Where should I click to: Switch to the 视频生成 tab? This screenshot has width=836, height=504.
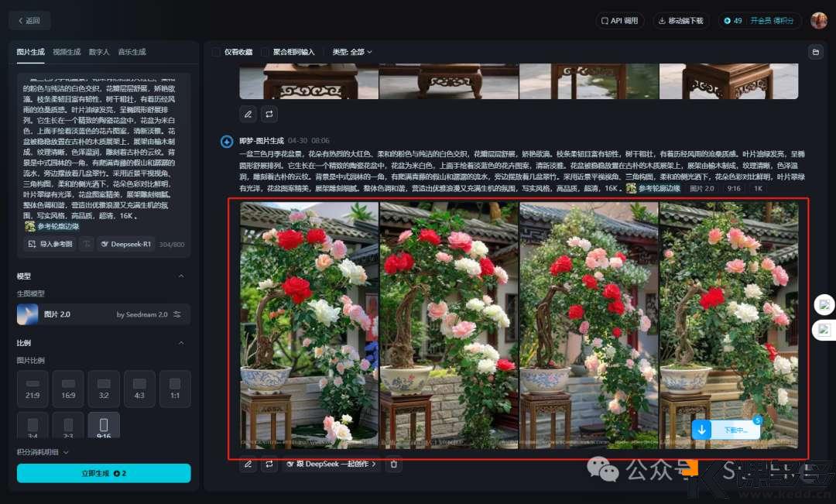(67, 52)
